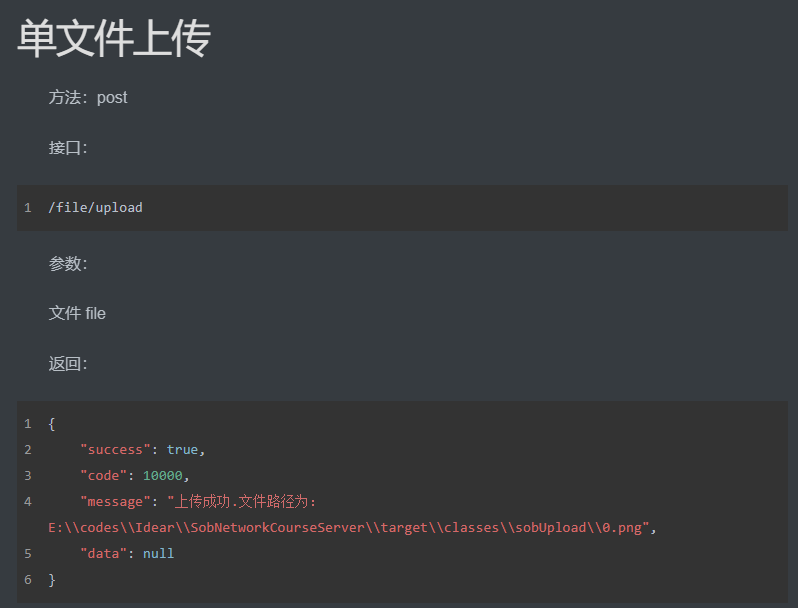Click line number 1 beside /file/upload
Viewport: 798px width, 608px height.
tap(28, 208)
